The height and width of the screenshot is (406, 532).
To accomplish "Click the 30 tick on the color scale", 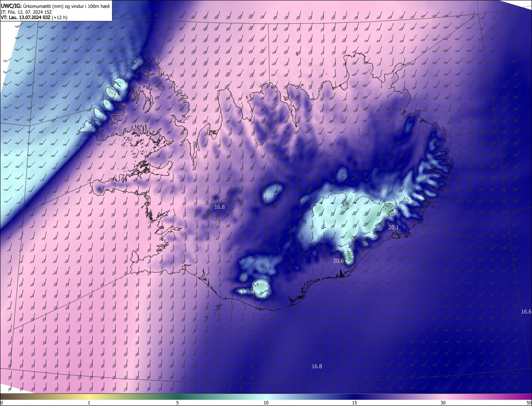I will tap(443, 403).
